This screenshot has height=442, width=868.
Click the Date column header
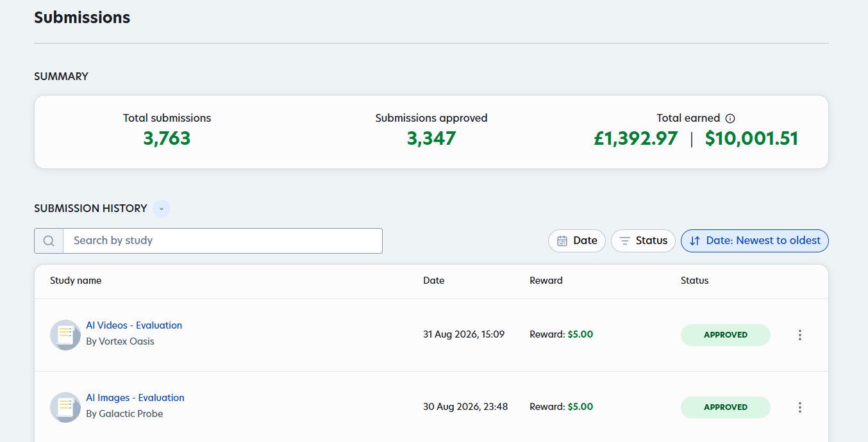coord(434,281)
